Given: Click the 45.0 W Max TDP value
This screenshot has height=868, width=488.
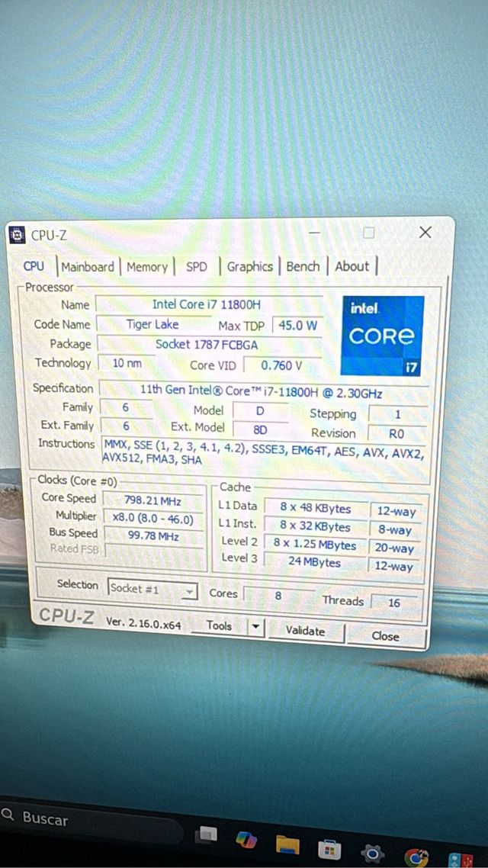Looking at the screenshot, I should pyautogui.click(x=297, y=326).
